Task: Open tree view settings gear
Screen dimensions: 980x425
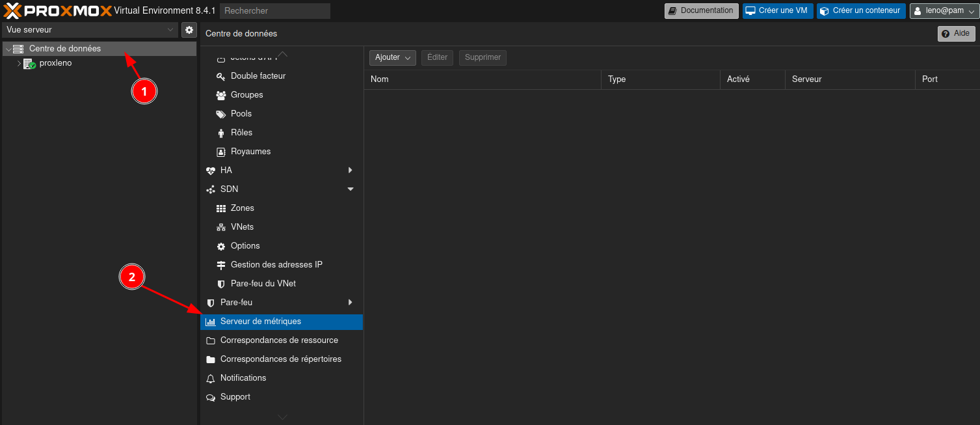Action: [x=189, y=30]
